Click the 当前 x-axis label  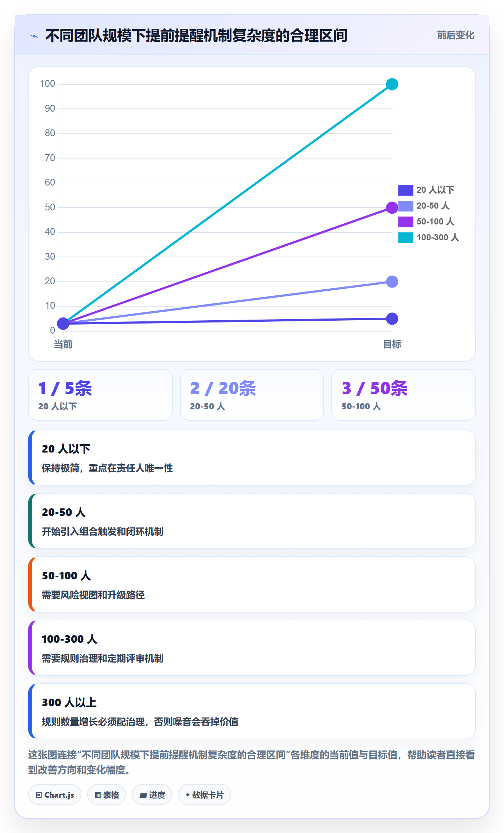coord(63,344)
